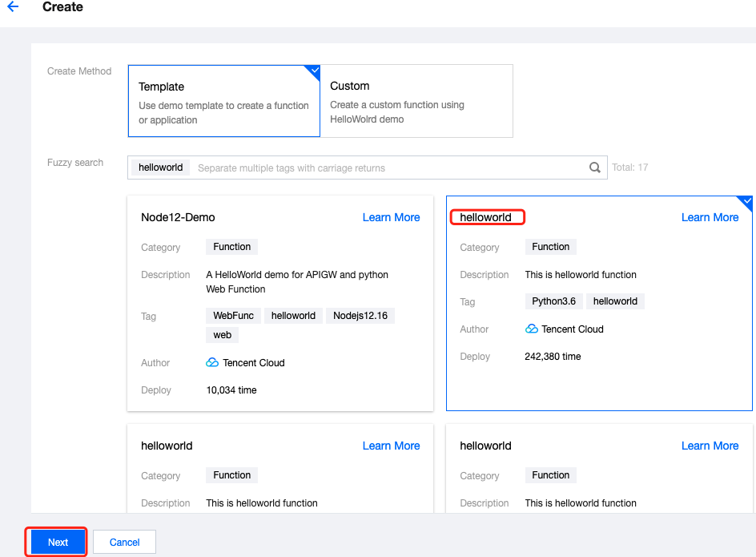This screenshot has width=756, height=557.
Task: Select the Template create method
Action: (x=224, y=101)
